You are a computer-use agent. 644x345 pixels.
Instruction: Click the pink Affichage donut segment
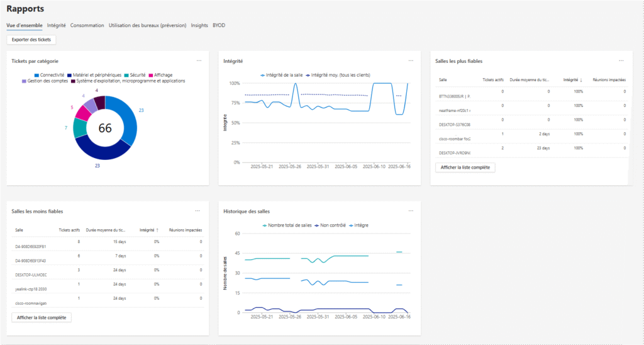coord(84,113)
